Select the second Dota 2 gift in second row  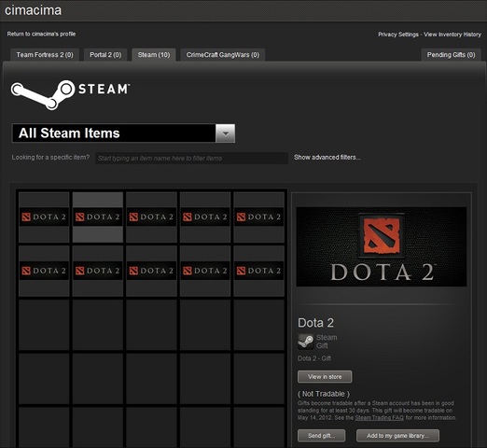click(98, 271)
